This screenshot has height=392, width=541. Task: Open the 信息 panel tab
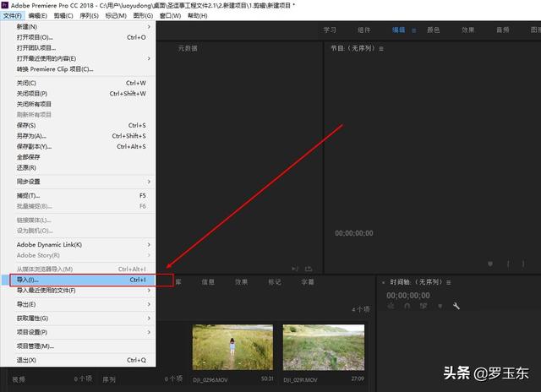click(208, 282)
